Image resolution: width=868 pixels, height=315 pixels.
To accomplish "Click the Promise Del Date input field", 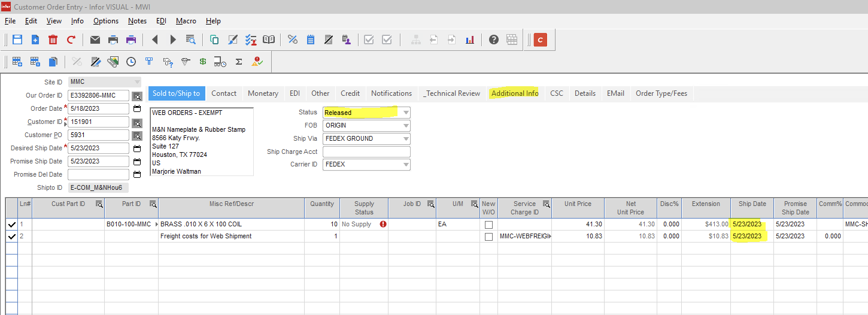I will pyautogui.click(x=99, y=175).
